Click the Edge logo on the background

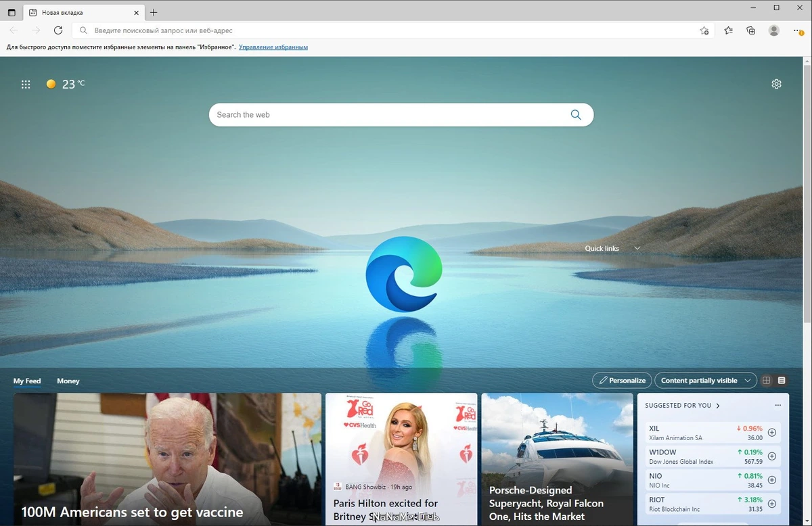coord(404,274)
